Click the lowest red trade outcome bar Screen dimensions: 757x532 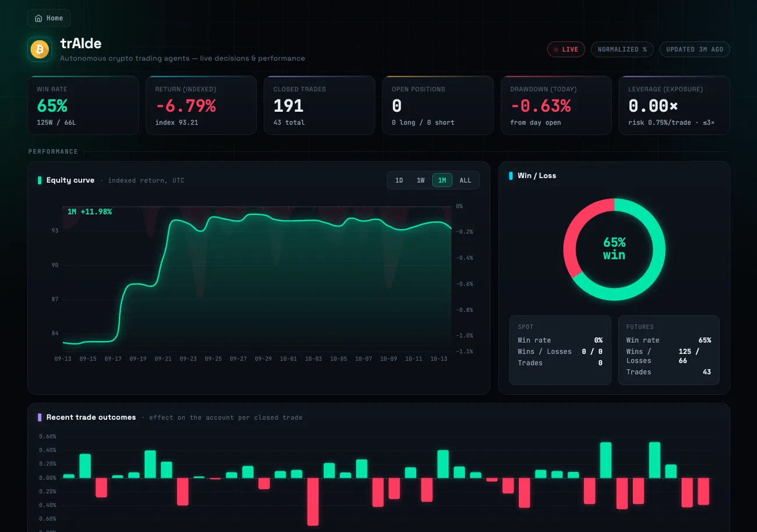[x=313, y=501]
